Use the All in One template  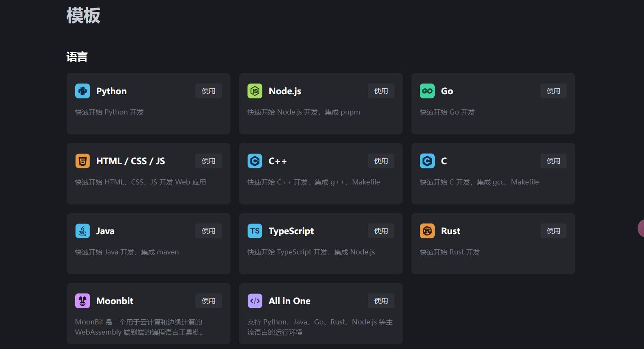pyautogui.click(x=381, y=301)
